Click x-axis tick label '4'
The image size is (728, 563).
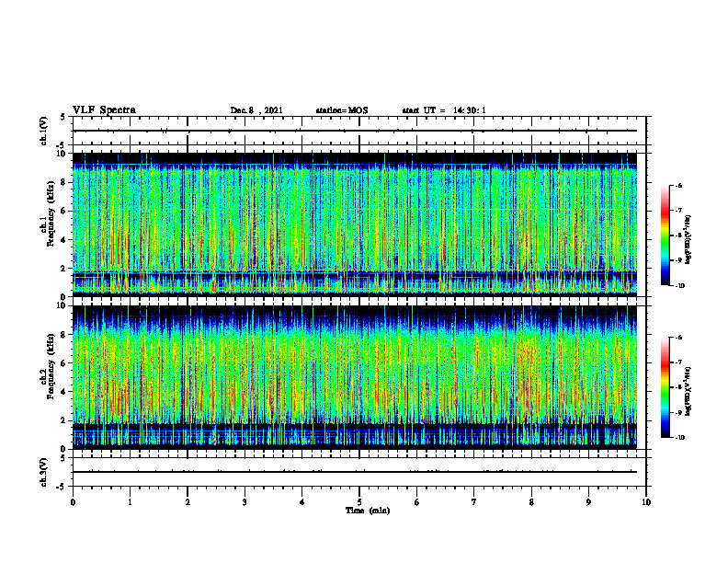point(302,502)
